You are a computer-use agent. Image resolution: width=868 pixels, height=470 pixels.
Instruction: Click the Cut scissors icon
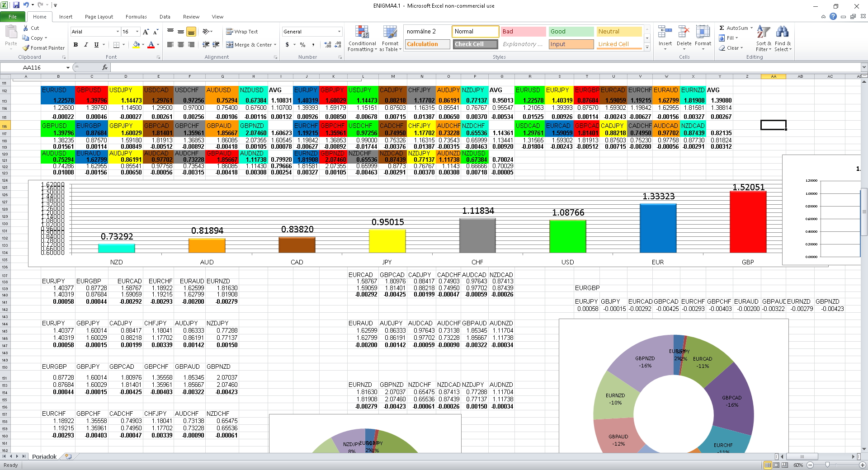pos(26,28)
